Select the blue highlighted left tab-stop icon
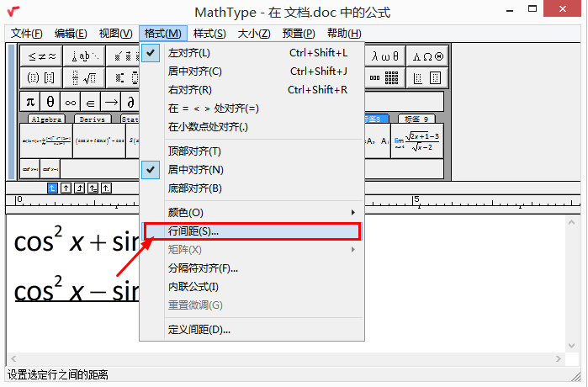Screen dimensions: 588x387 pyautogui.click(x=52, y=188)
